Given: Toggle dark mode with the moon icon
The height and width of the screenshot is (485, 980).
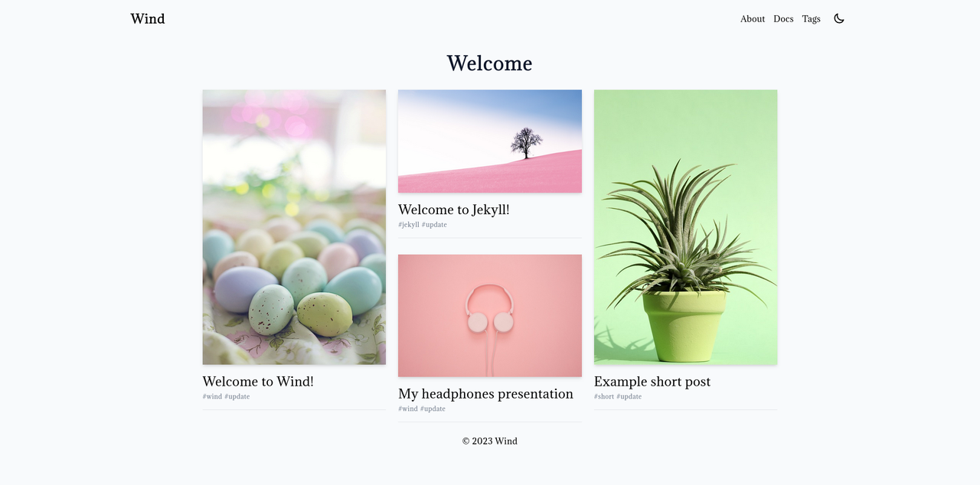Looking at the screenshot, I should [x=839, y=18].
